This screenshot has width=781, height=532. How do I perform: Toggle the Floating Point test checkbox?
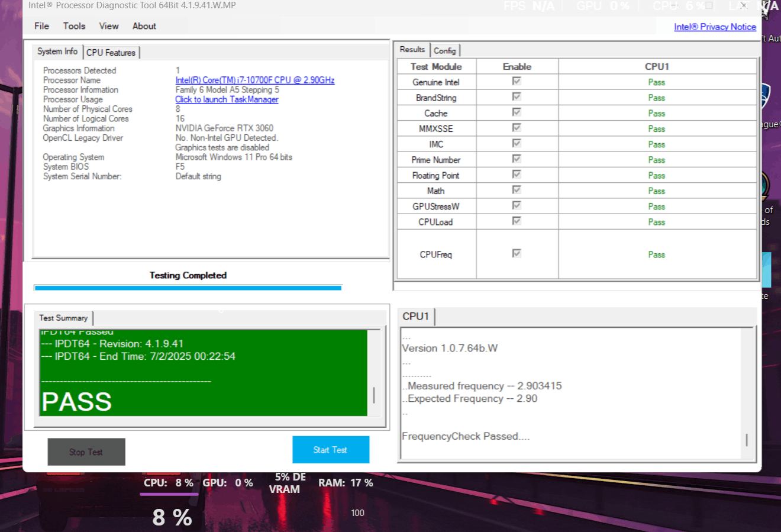click(517, 174)
